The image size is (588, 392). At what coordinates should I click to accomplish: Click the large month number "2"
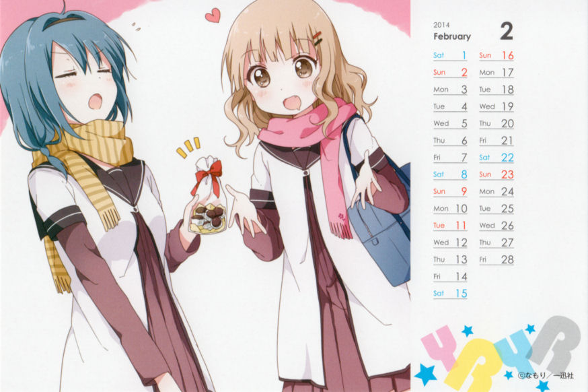506,32
